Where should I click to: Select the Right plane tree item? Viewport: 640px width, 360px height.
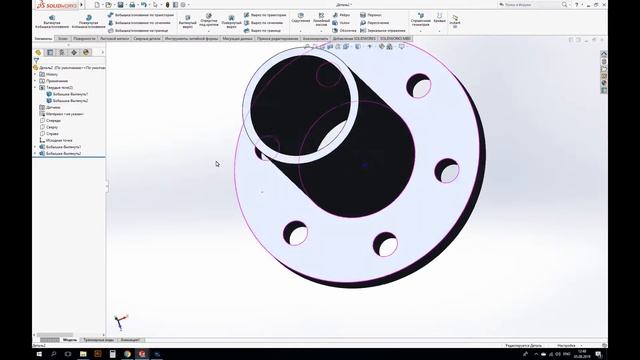50,133
